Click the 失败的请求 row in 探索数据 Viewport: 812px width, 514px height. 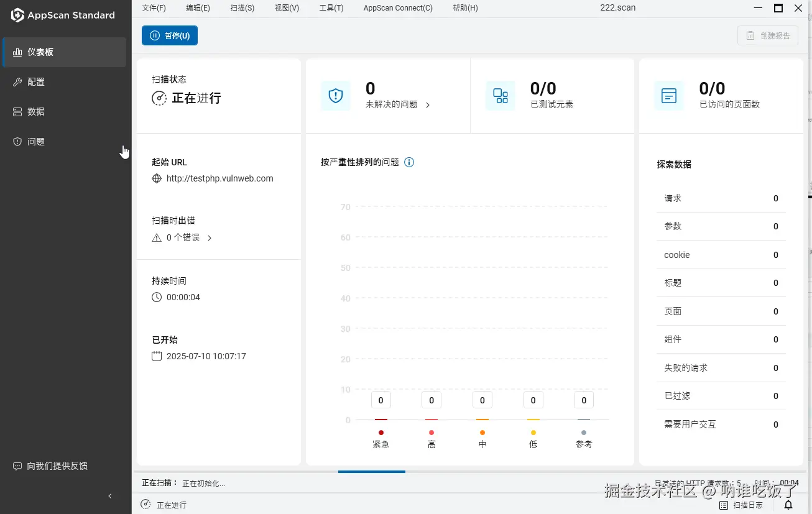pos(721,368)
